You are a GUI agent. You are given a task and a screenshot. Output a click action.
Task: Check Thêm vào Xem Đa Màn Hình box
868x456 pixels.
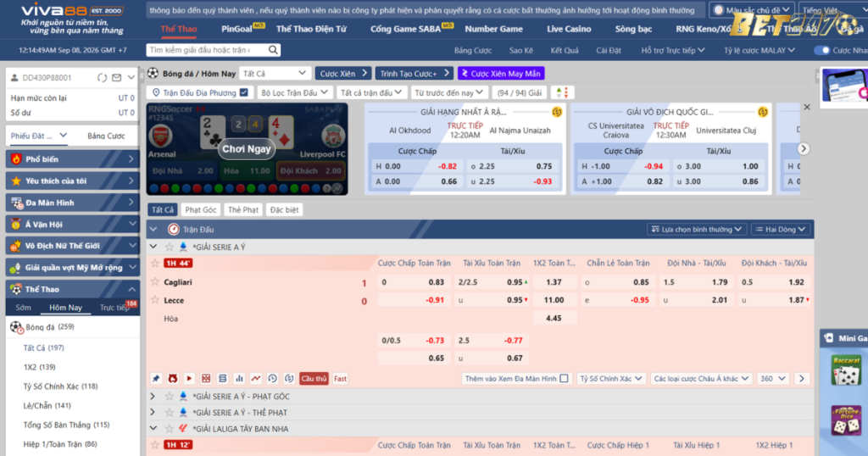(x=564, y=379)
